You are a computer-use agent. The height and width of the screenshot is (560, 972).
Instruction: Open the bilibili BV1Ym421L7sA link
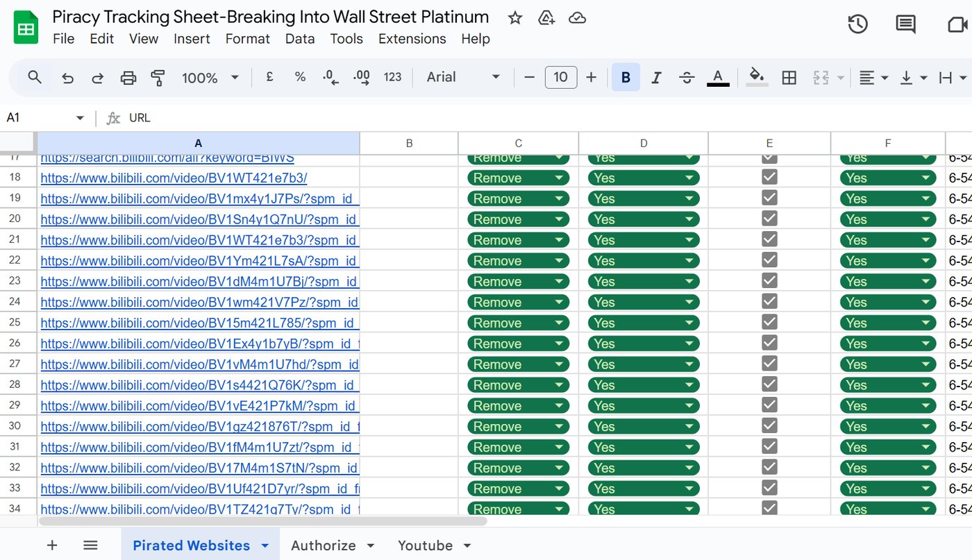pos(200,261)
